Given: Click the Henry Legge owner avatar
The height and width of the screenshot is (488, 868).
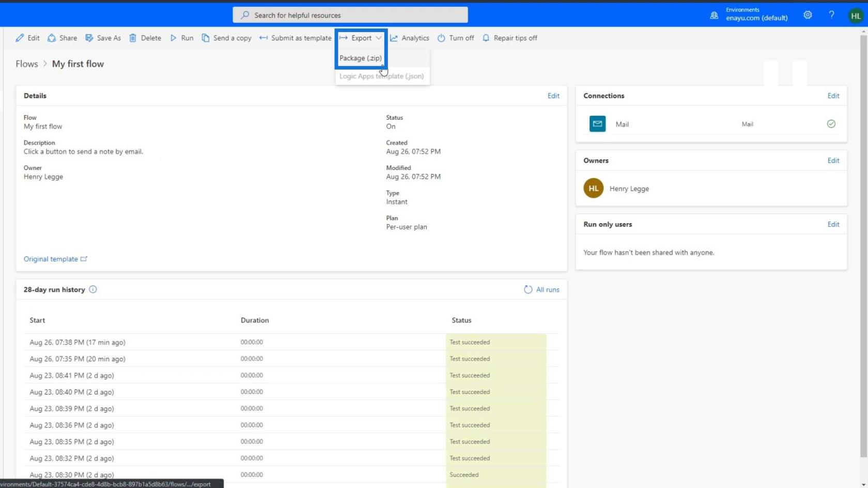Looking at the screenshot, I should click(x=594, y=188).
